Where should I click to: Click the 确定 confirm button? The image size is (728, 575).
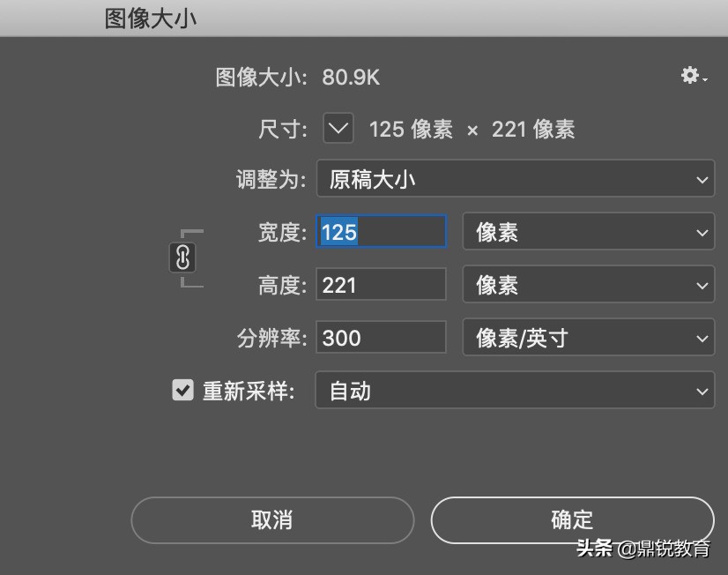point(571,520)
